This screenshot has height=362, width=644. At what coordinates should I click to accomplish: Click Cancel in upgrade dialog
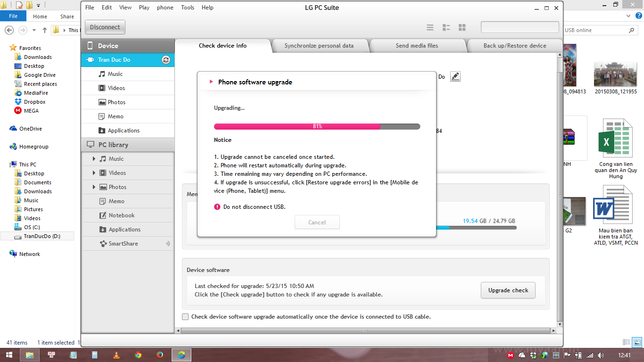tap(317, 222)
